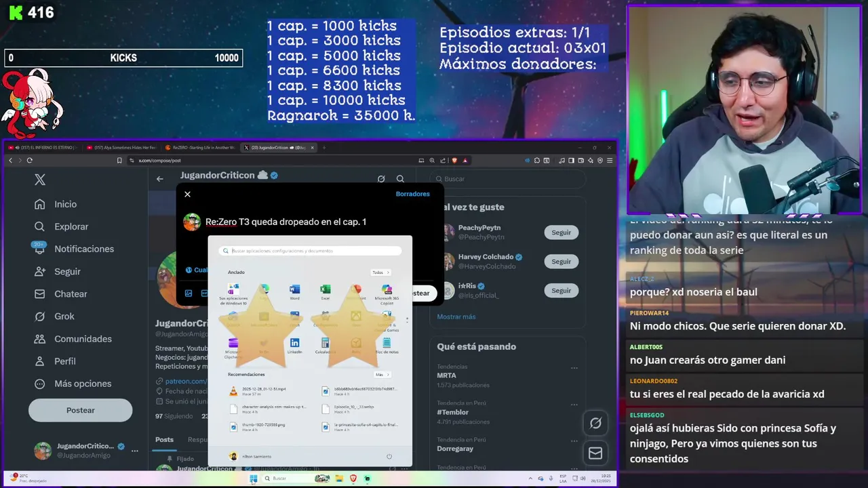Open Notificaciones in X sidebar
This screenshot has width=868, height=488.
click(x=75, y=249)
